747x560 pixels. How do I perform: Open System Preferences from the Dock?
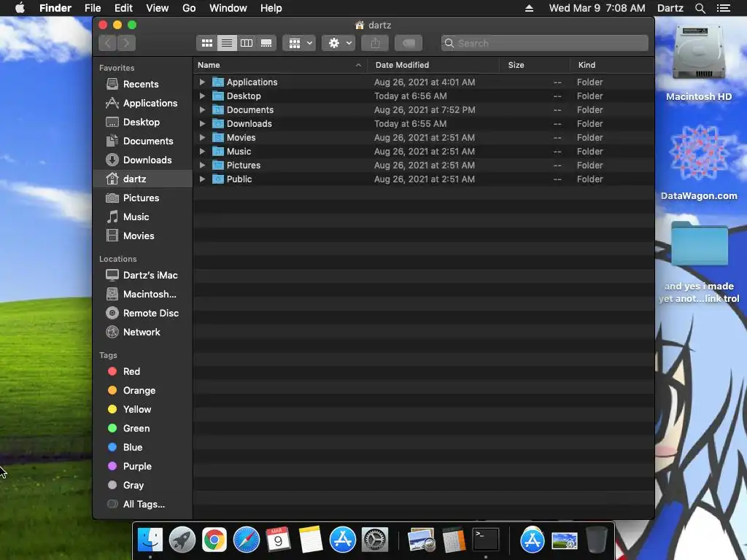[375, 540]
